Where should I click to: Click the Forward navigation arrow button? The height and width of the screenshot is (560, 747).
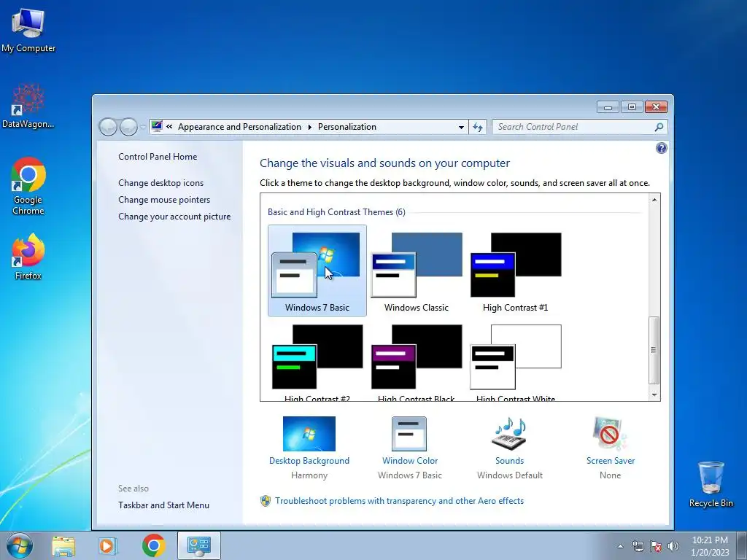(x=128, y=127)
